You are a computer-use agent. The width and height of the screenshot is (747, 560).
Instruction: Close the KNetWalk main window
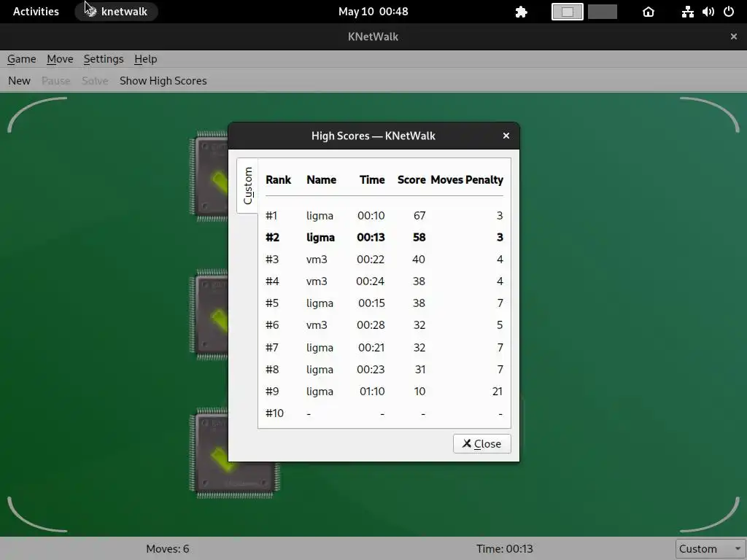(x=734, y=36)
